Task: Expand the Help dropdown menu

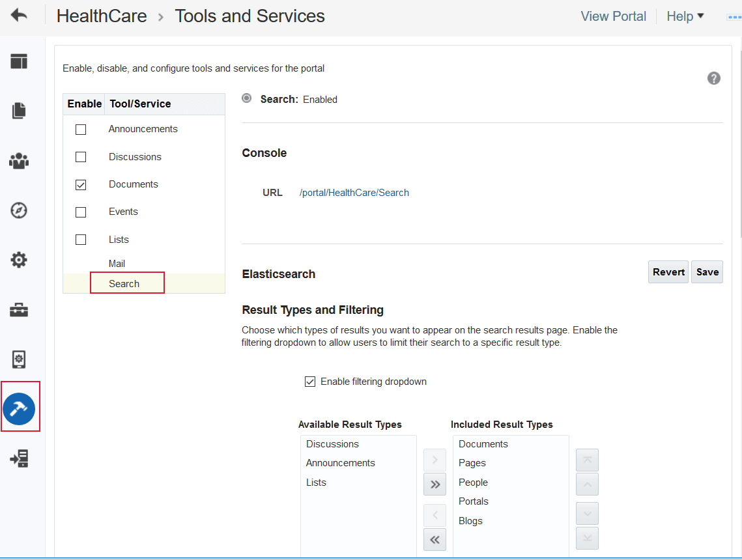Action: pyautogui.click(x=685, y=16)
